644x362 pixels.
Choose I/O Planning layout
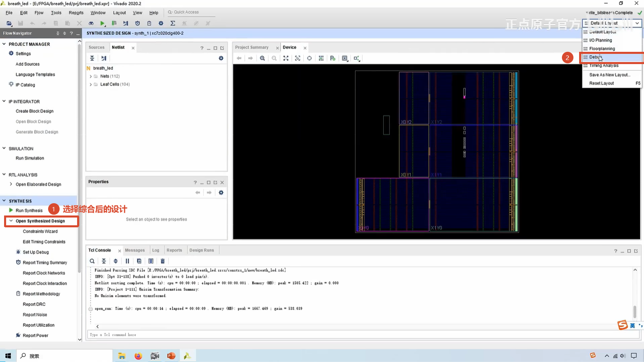pyautogui.click(x=612, y=40)
